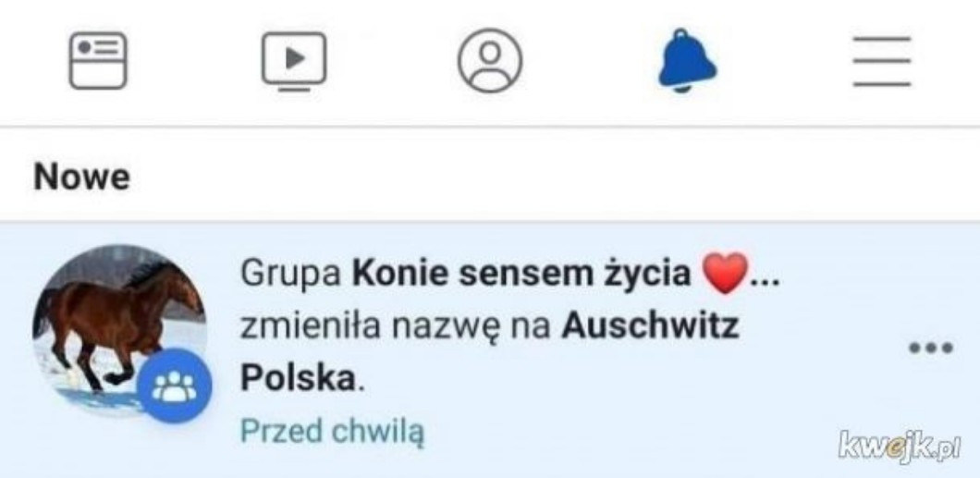Select the blue notifications bell
This screenshot has width=980, height=478.
click(x=688, y=61)
